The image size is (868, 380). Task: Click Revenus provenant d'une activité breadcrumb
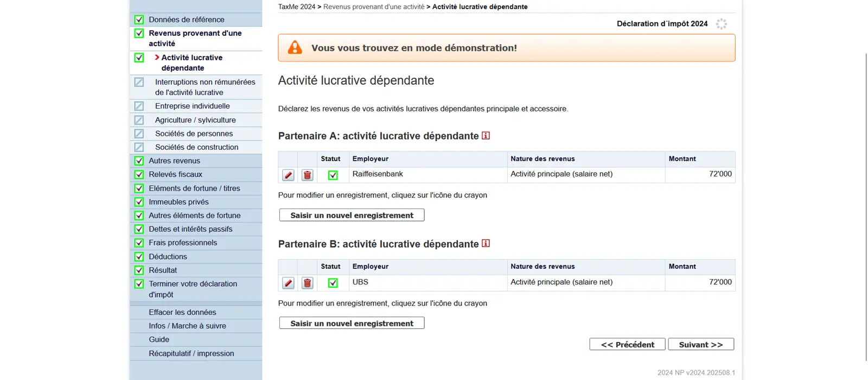pyautogui.click(x=374, y=7)
